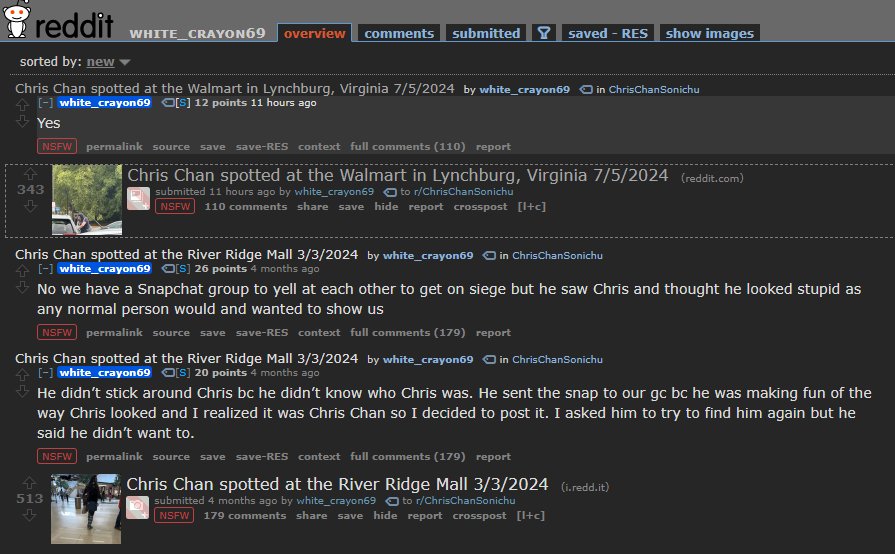
Task: Open the 'sorted by: new' dropdown
Action: pyautogui.click(x=108, y=62)
